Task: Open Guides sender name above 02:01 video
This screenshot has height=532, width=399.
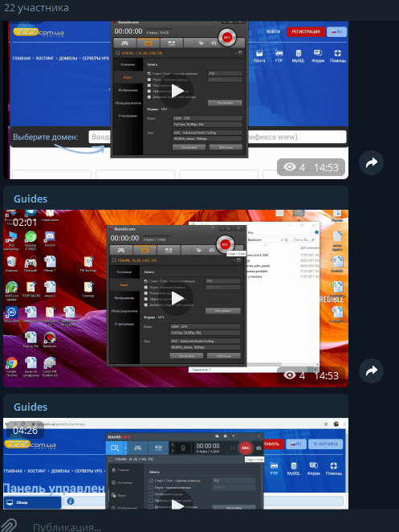Action: (31, 198)
